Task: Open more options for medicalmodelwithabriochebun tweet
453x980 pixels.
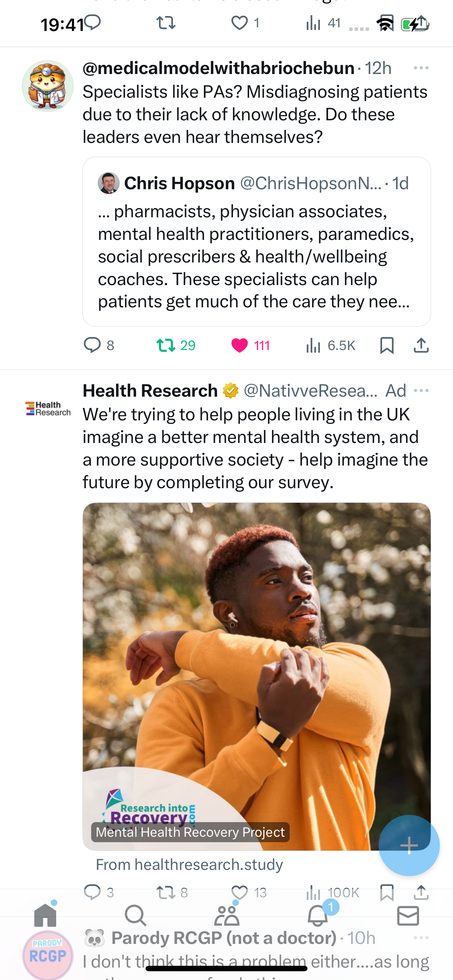Action: 421,68
